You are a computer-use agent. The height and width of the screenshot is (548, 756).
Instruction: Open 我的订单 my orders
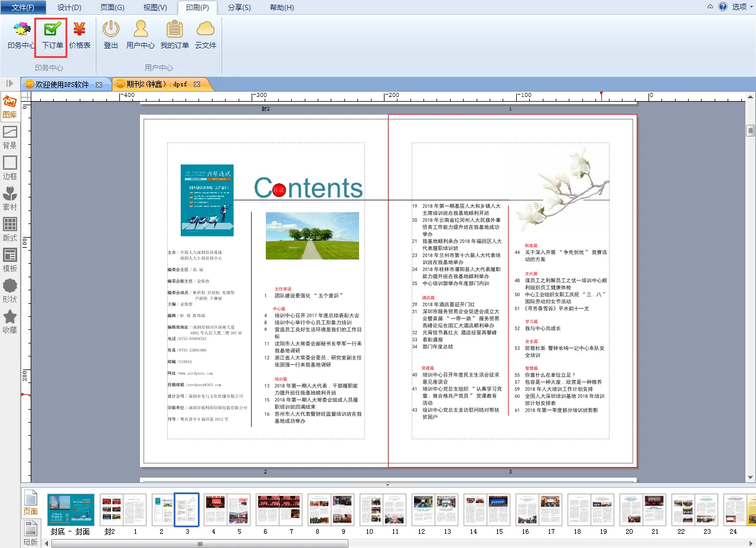[x=174, y=35]
